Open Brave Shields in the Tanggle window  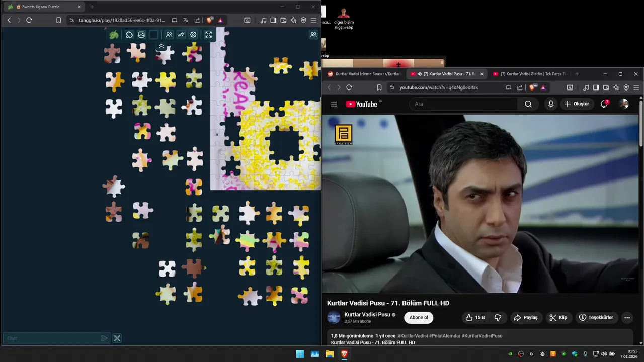pos(210,20)
